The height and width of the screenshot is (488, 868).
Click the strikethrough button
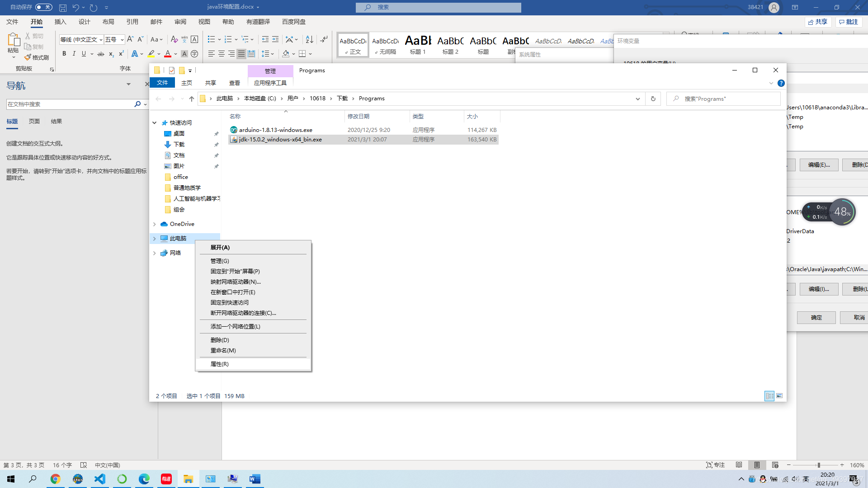[101, 54]
